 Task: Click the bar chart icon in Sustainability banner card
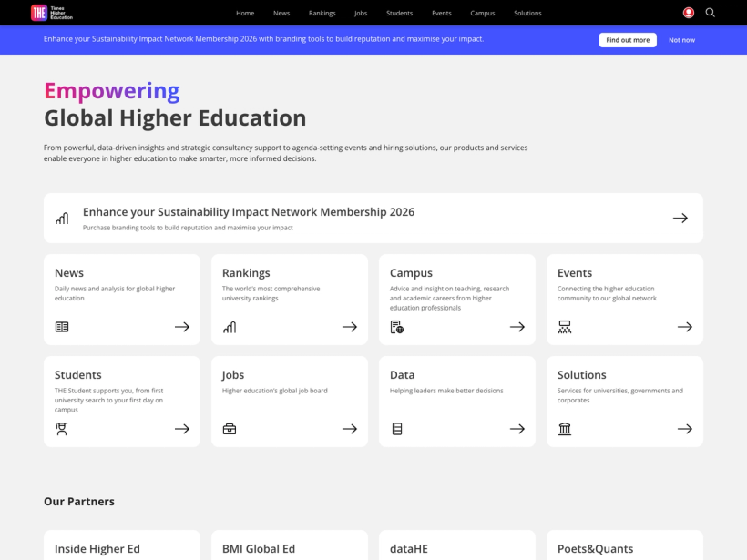pyautogui.click(x=62, y=219)
